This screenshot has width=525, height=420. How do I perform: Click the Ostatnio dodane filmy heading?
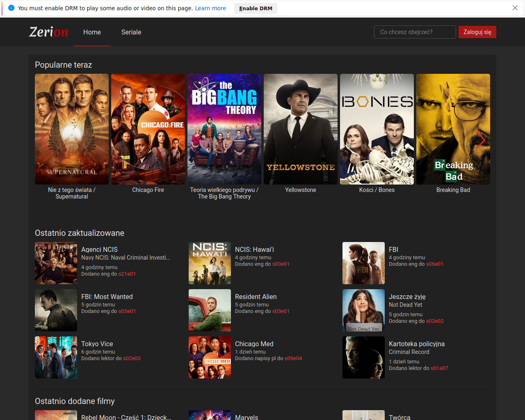point(75,401)
